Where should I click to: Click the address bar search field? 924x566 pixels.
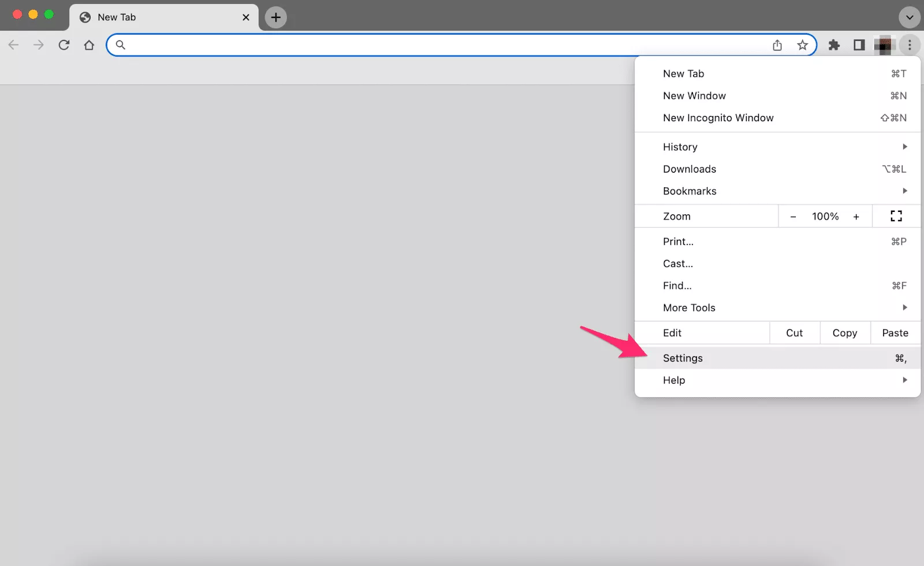[445, 45]
